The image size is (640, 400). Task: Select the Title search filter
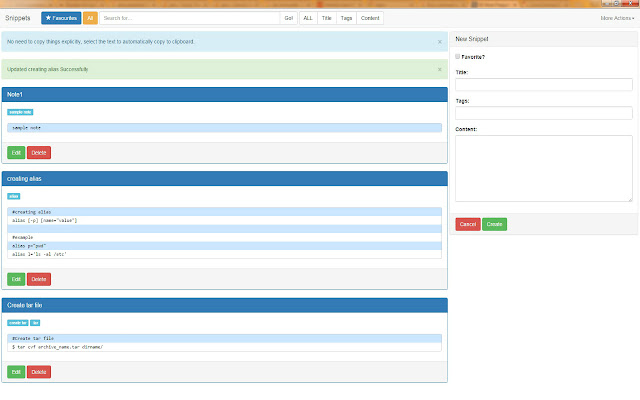click(x=327, y=18)
